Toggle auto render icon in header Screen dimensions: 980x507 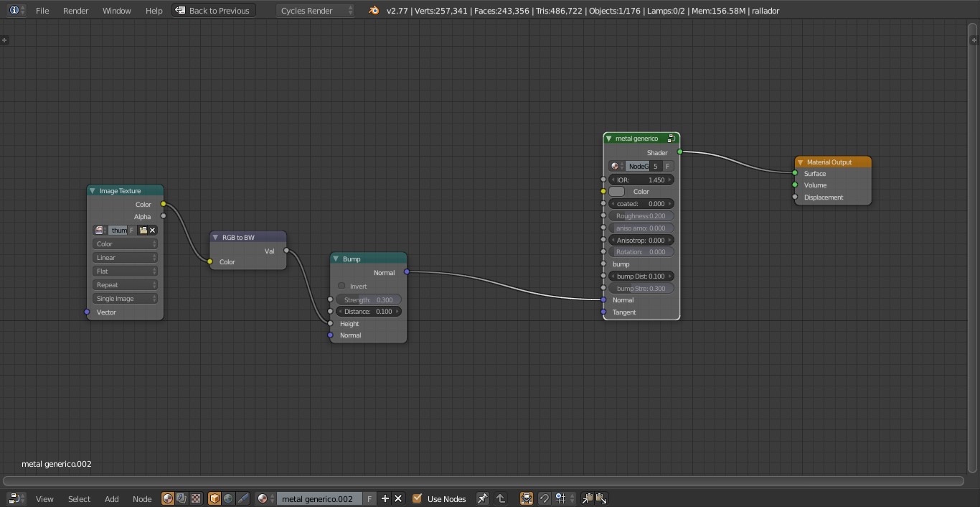[x=526, y=498]
